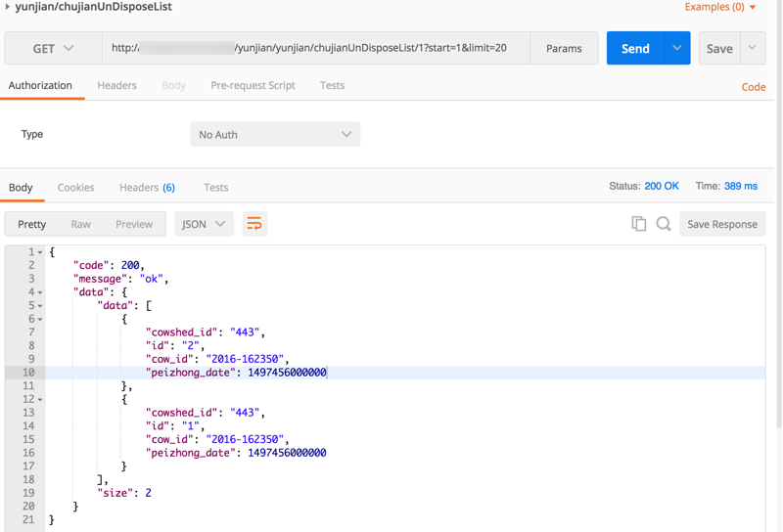Screen dimensions: 783x532
Task: Click the search response magnifier icon
Action: [x=664, y=224]
